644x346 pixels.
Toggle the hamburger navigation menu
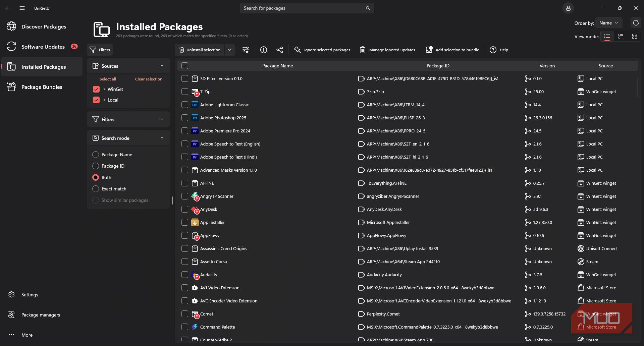coord(22,8)
